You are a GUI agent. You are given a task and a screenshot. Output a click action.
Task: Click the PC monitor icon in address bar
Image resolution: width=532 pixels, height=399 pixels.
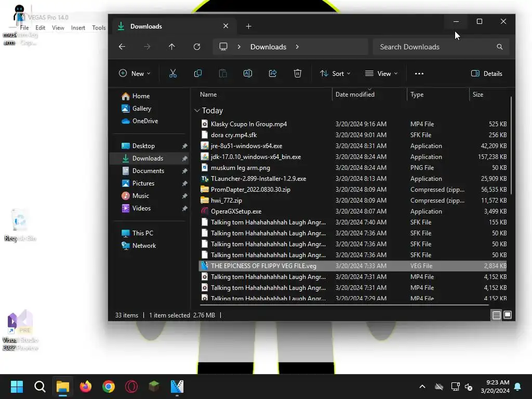click(223, 47)
